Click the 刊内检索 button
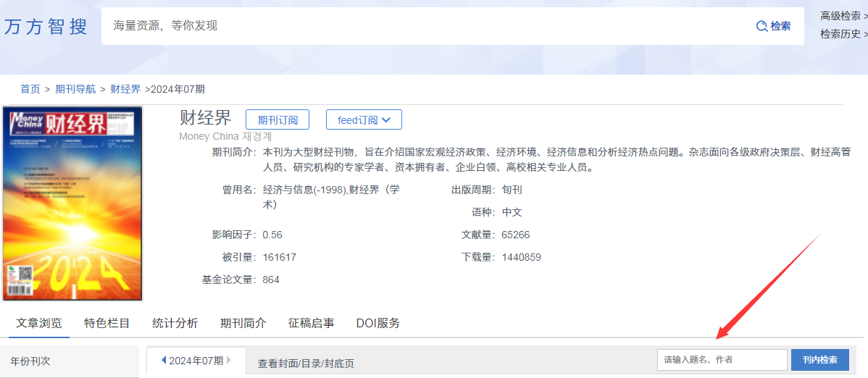This screenshot has height=378, width=868. [x=820, y=360]
